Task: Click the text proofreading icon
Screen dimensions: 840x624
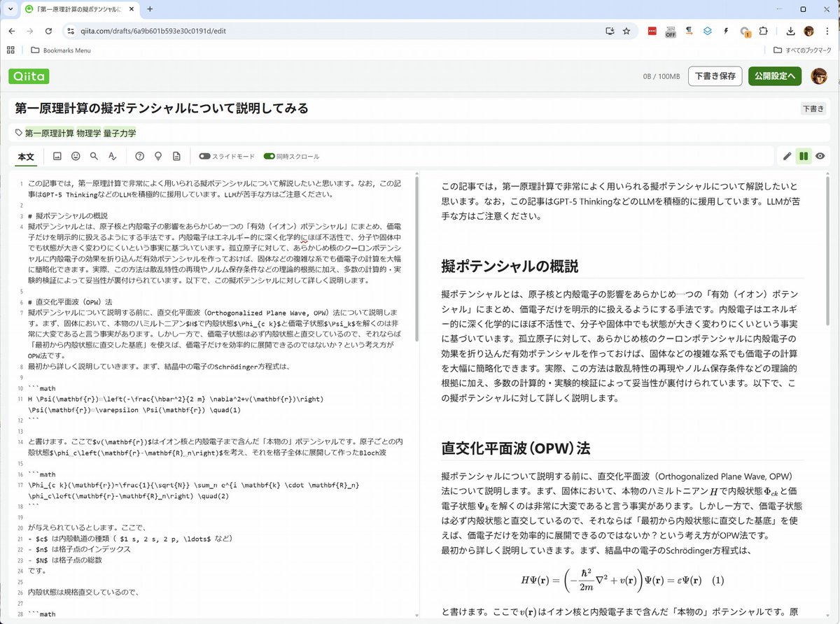Action: coord(112,156)
